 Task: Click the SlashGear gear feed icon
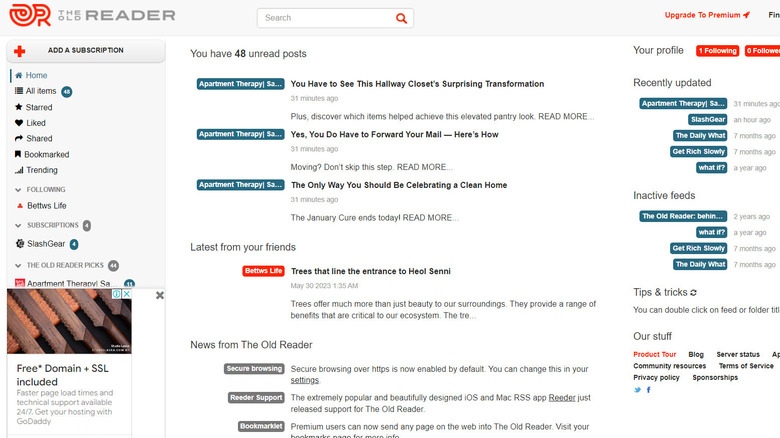pos(20,243)
